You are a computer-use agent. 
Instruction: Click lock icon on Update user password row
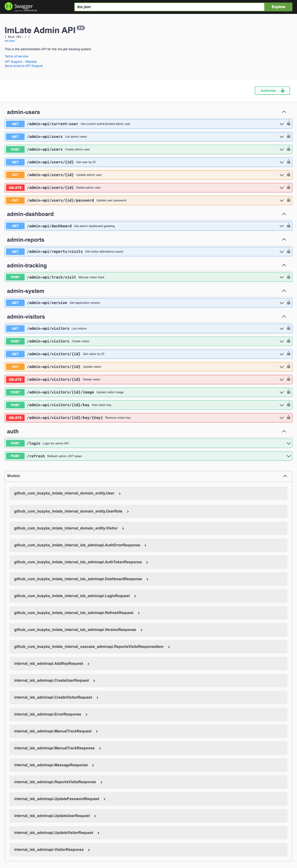point(289,200)
